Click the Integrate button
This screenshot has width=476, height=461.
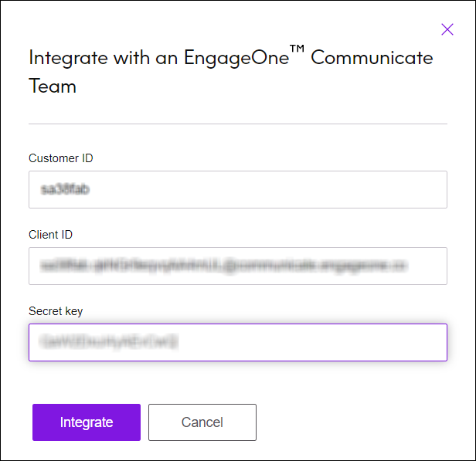click(87, 422)
